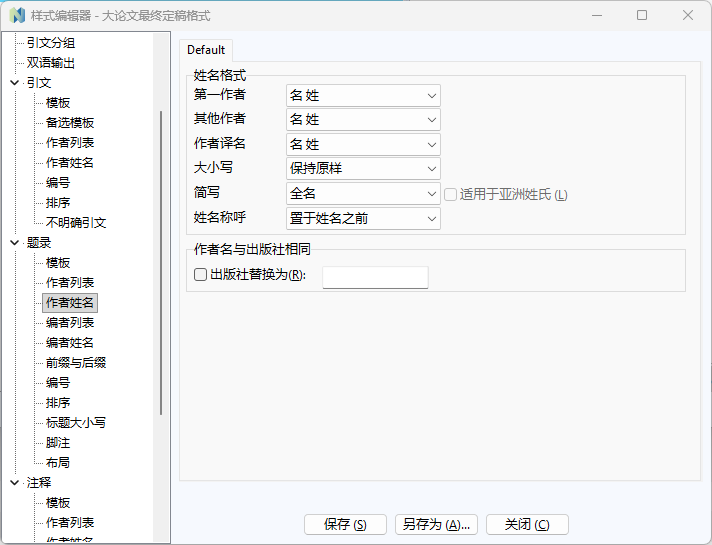Open the 大小写 dropdown
712x545 pixels.
(x=363, y=169)
